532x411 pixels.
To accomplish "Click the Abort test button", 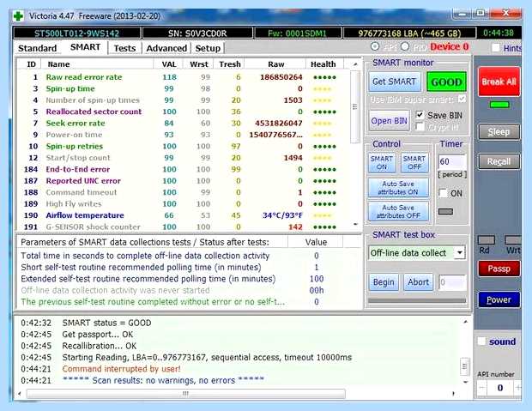I will (419, 282).
